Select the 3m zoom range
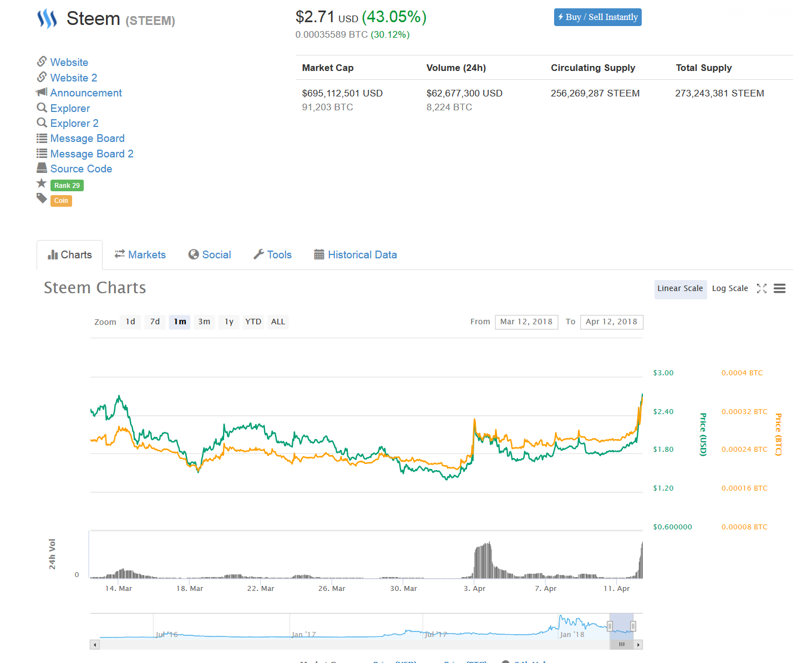 coord(204,322)
